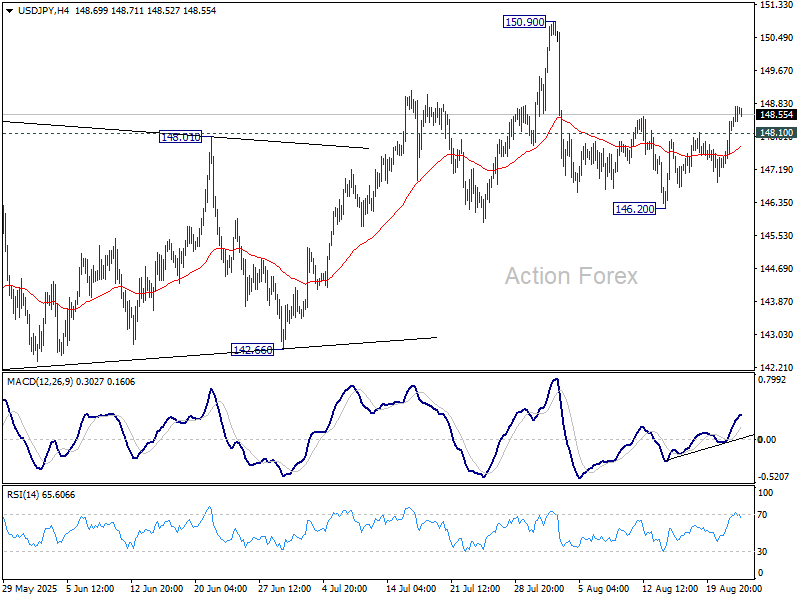Click the current price tag 148.554
Image resolution: width=800 pixels, height=600 pixels.
tap(776, 115)
